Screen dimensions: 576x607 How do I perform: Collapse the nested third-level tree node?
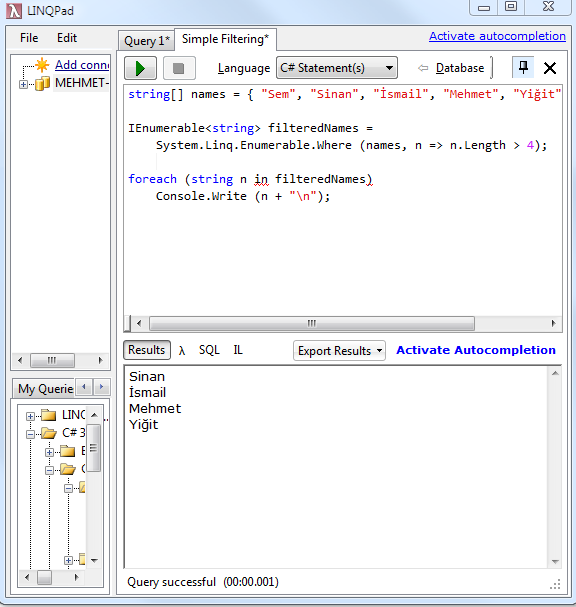point(68,488)
